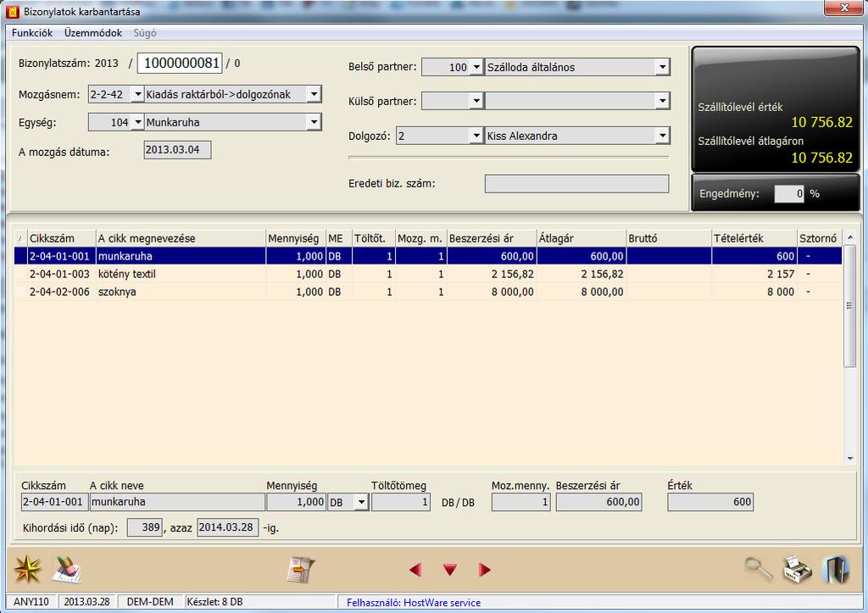
Task: Click the exit door icon
Action: [x=836, y=569]
